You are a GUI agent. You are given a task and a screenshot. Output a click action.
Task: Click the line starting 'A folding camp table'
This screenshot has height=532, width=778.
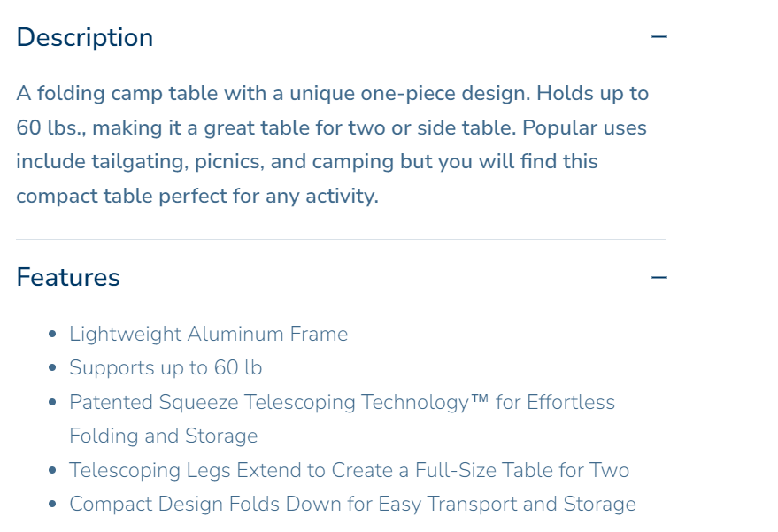click(332, 93)
